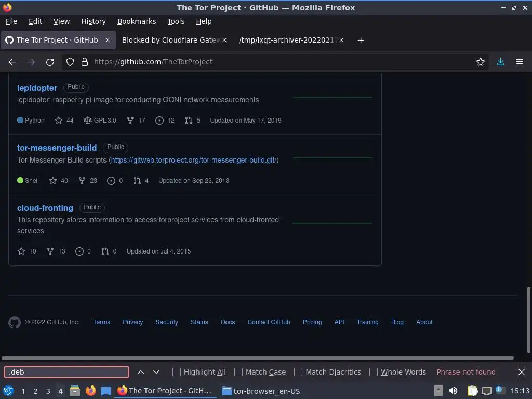Switch to Blocked by Cloudflare Gateway tab

pyautogui.click(x=174, y=40)
